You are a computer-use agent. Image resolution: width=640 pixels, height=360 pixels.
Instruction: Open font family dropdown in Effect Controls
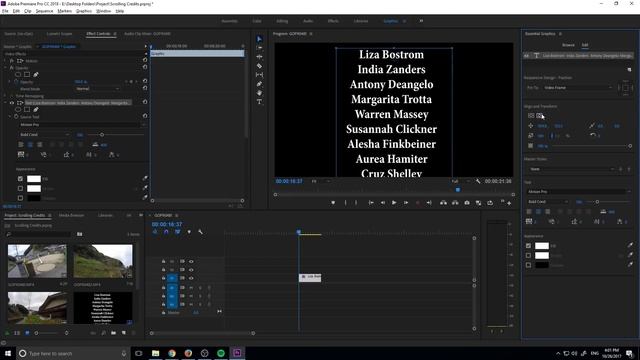point(82,124)
